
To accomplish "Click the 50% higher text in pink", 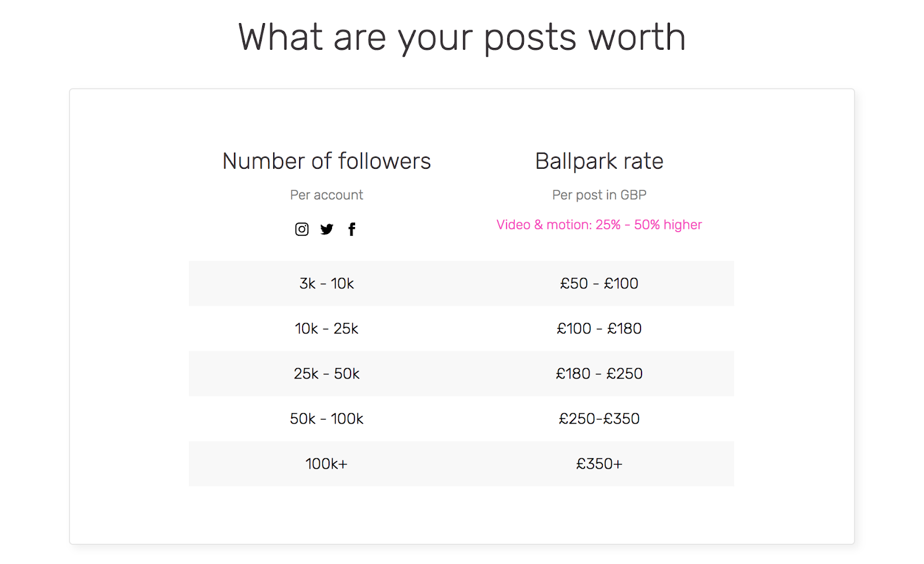I will pos(668,225).
